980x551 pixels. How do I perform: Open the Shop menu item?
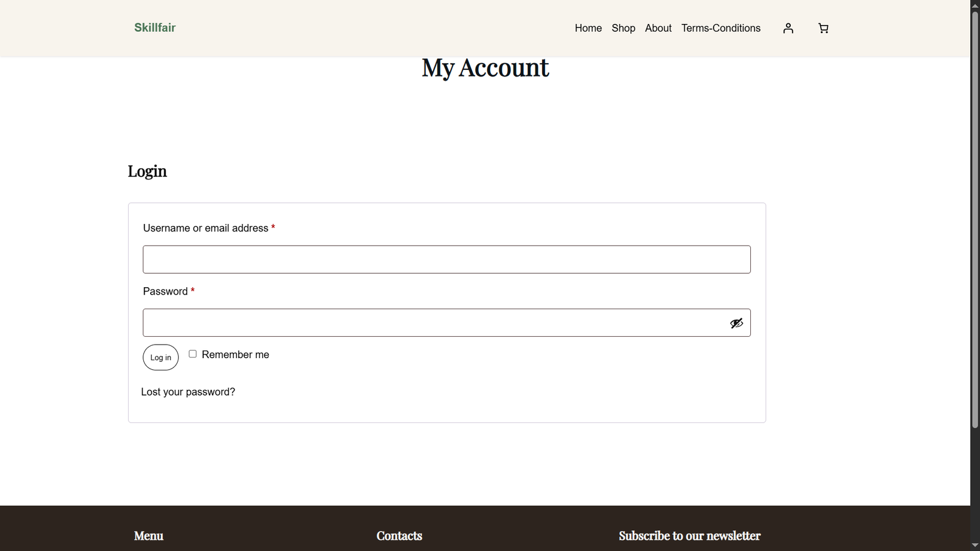pyautogui.click(x=624, y=28)
